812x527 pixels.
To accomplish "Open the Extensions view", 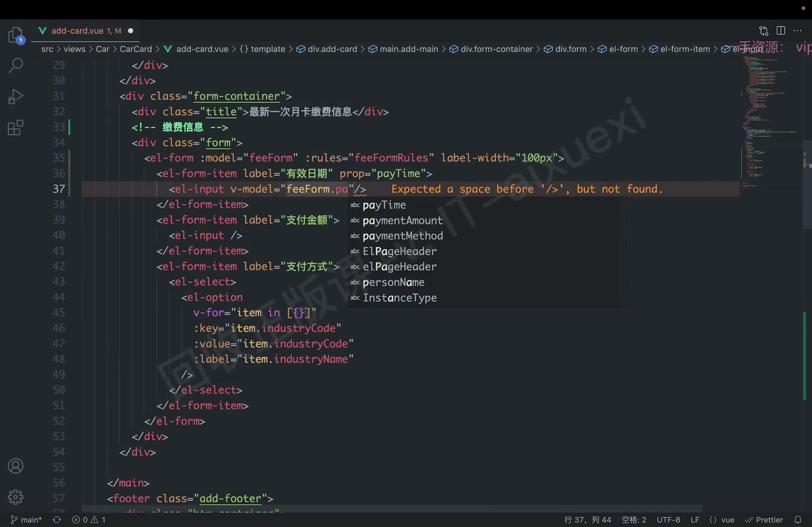I will click(x=16, y=128).
